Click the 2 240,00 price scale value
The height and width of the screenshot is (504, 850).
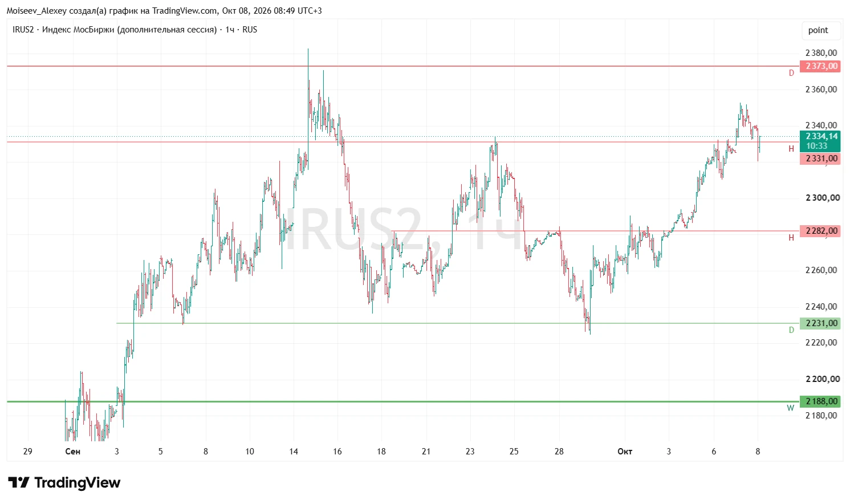tap(821, 307)
